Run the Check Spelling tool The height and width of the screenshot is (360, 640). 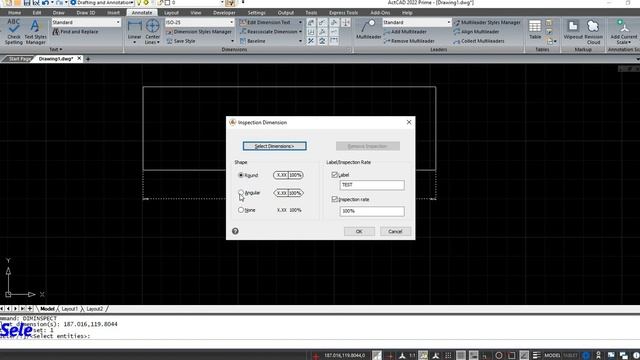[x=13, y=31]
